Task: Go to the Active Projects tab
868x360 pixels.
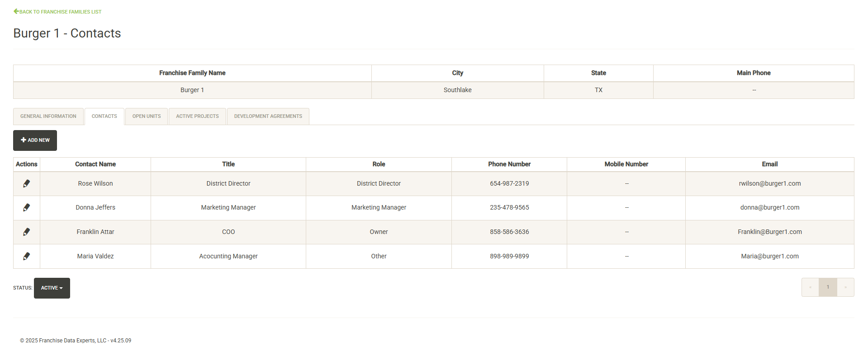Action: click(197, 117)
